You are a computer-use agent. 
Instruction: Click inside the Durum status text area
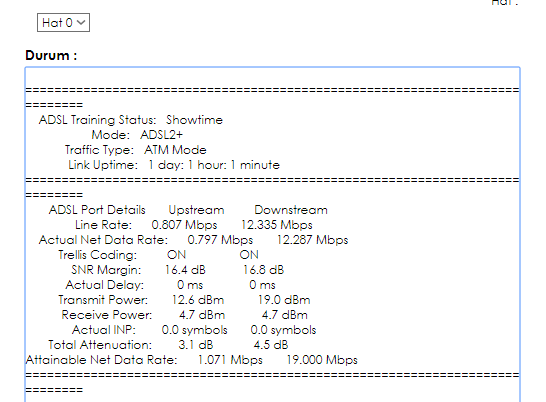point(273,234)
